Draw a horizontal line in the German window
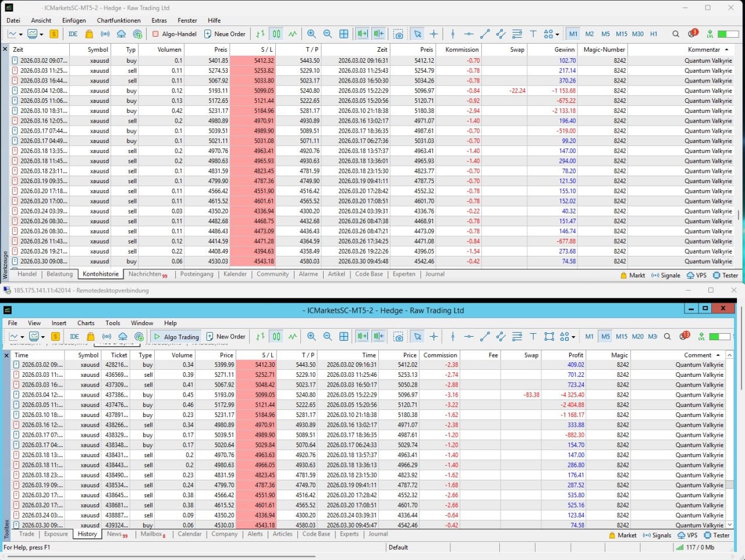 (x=469, y=34)
